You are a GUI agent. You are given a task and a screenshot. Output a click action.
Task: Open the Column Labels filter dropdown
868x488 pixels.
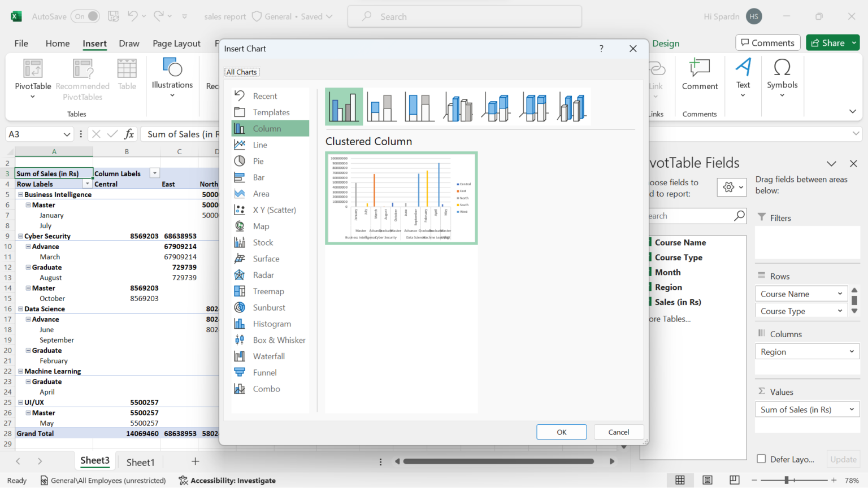click(154, 173)
